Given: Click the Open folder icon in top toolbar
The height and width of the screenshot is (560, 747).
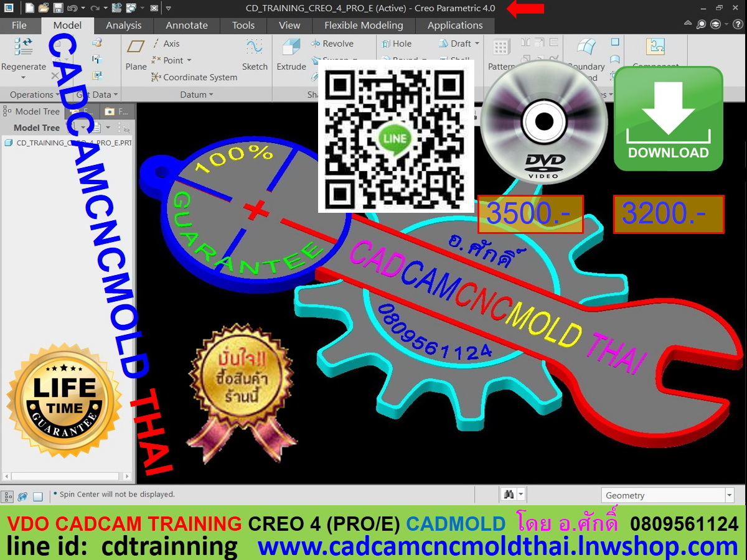Looking at the screenshot, I should tap(44, 8).
